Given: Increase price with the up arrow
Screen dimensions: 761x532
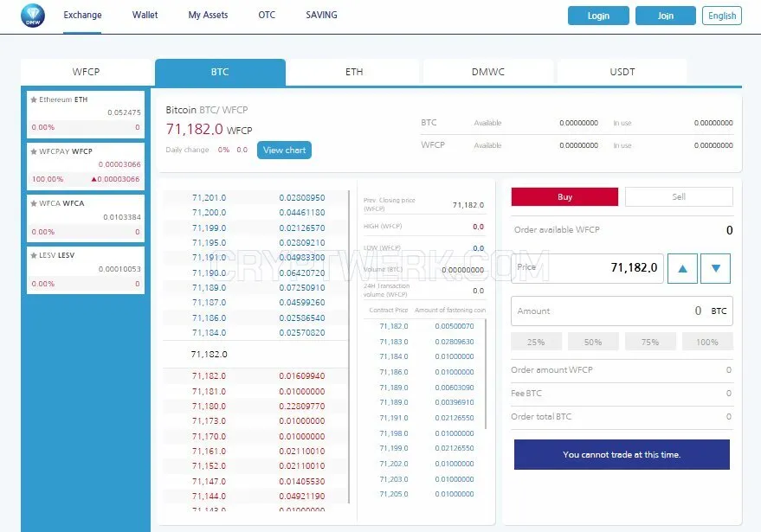Looking at the screenshot, I should coord(682,268).
